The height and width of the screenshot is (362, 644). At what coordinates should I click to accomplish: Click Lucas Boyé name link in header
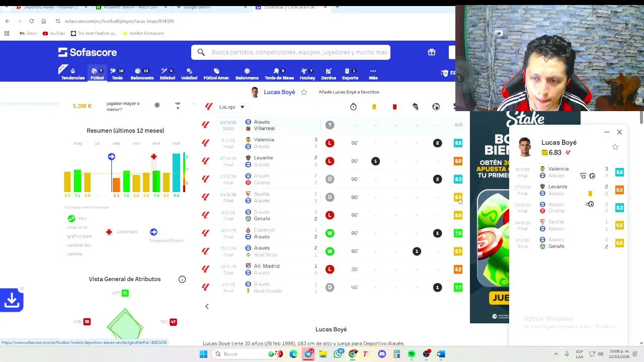tap(279, 92)
